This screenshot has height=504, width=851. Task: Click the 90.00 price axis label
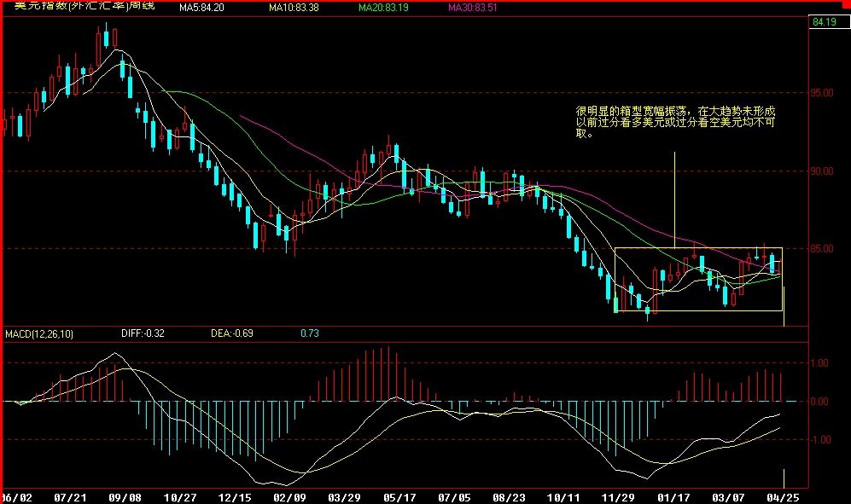[822, 171]
